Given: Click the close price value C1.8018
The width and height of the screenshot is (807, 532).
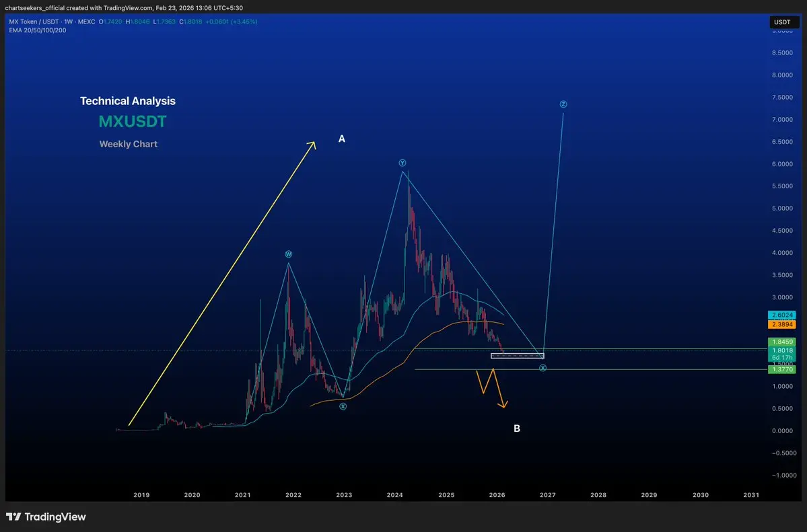Looking at the screenshot, I should click(190, 22).
